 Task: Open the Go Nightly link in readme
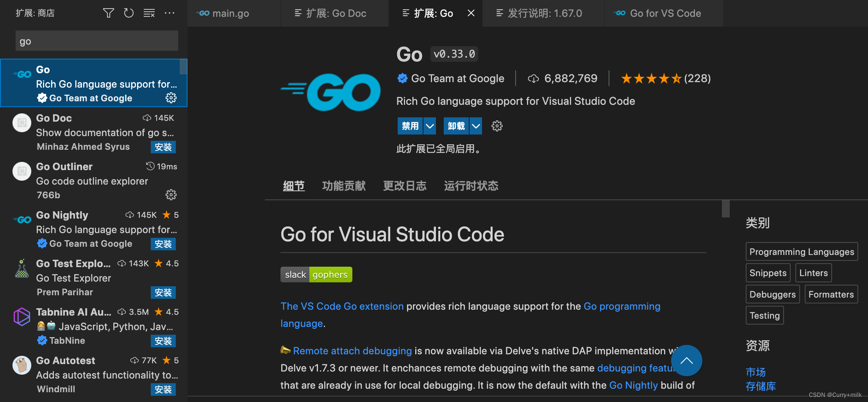coord(634,385)
